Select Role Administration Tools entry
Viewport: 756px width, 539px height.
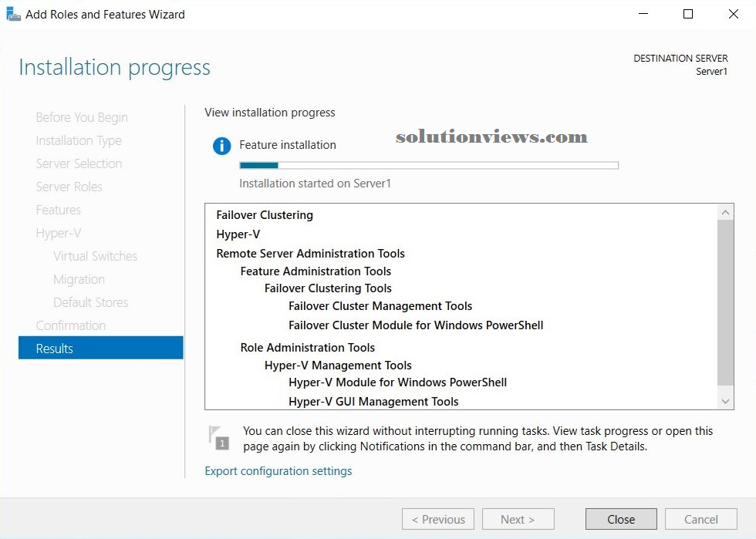(308, 348)
